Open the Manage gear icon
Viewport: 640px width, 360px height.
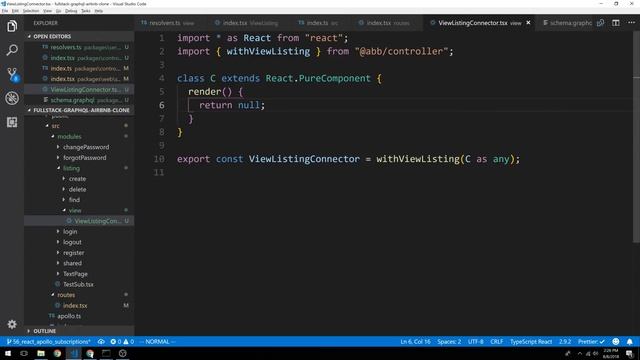[12, 324]
